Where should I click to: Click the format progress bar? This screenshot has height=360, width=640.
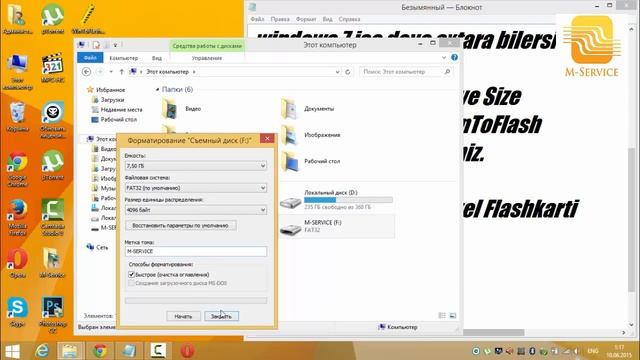[196, 300]
